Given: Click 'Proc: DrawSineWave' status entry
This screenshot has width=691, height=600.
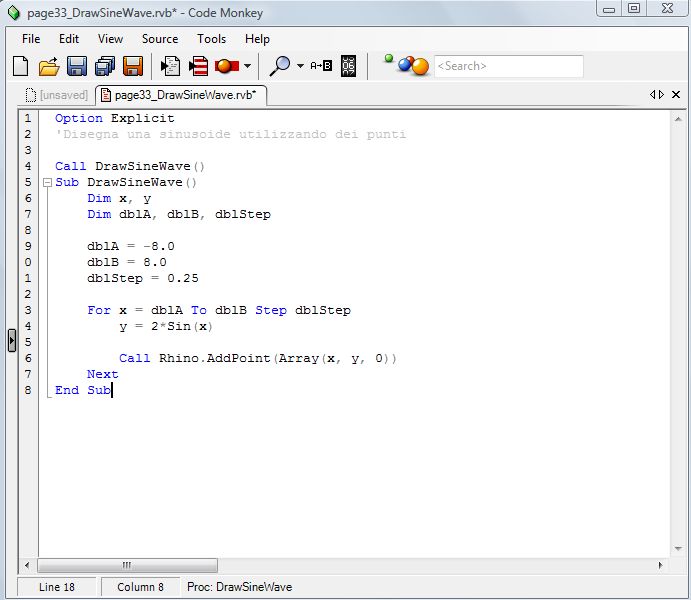Looking at the screenshot, I should [239, 587].
